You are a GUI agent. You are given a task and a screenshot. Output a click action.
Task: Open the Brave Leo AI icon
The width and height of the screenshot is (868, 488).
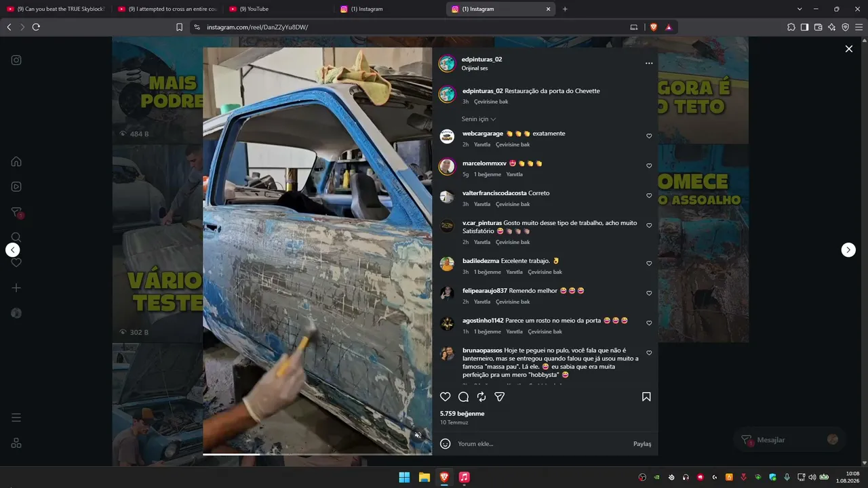(832, 27)
